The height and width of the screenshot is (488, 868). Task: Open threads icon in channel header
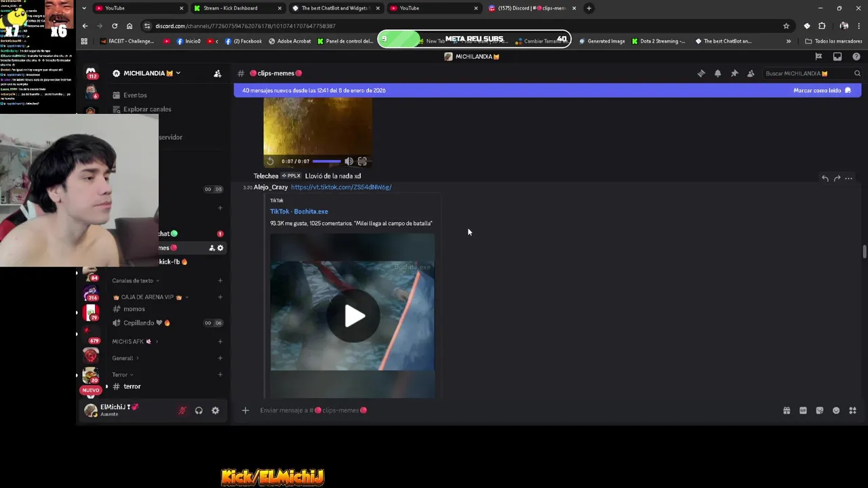[x=701, y=73]
